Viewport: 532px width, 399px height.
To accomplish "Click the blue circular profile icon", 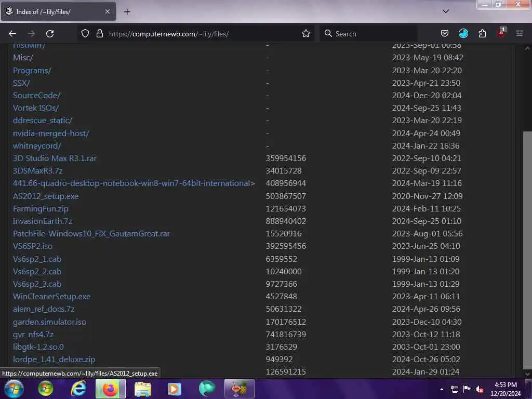I will [x=463, y=33].
